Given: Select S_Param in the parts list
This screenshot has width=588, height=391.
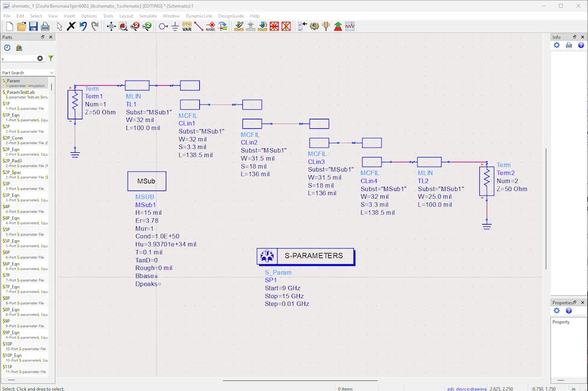Looking at the screenshot, I should pyautogui.click(x=24, y=83).
